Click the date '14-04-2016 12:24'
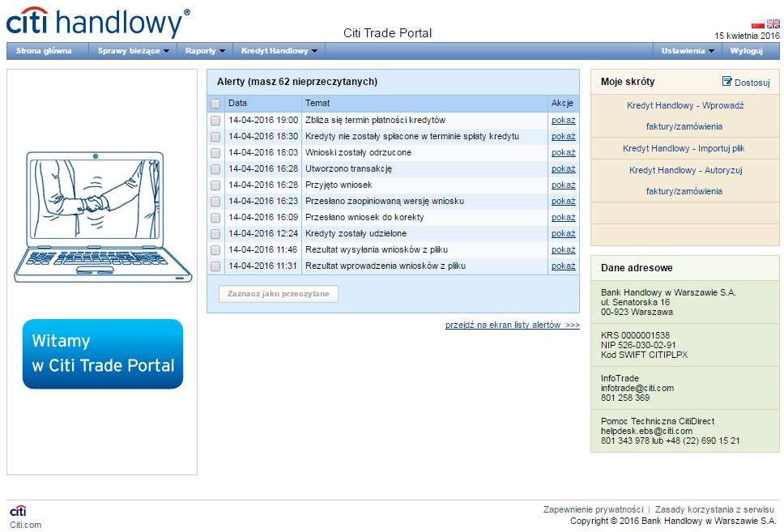 tap(263, 233)
